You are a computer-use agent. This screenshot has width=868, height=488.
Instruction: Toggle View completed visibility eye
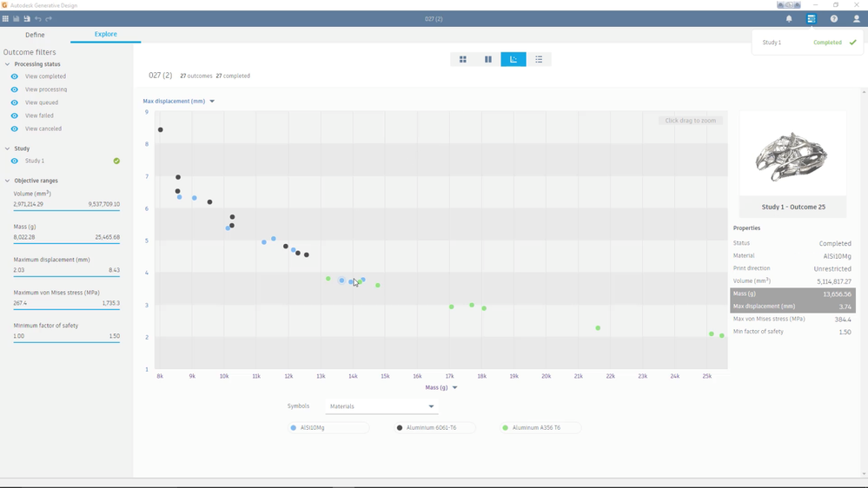click(x=15, y=76)
